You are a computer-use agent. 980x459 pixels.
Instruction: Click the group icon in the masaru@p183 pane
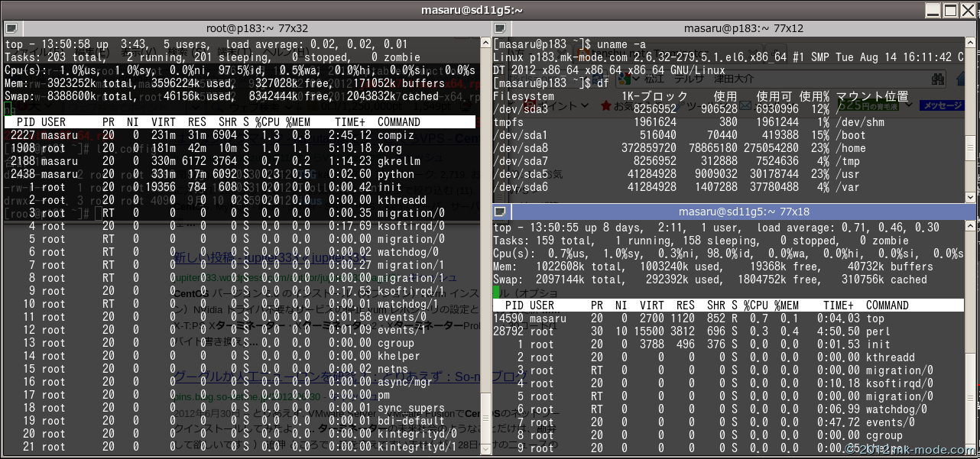pyautogui.click(x=500, y=28)
